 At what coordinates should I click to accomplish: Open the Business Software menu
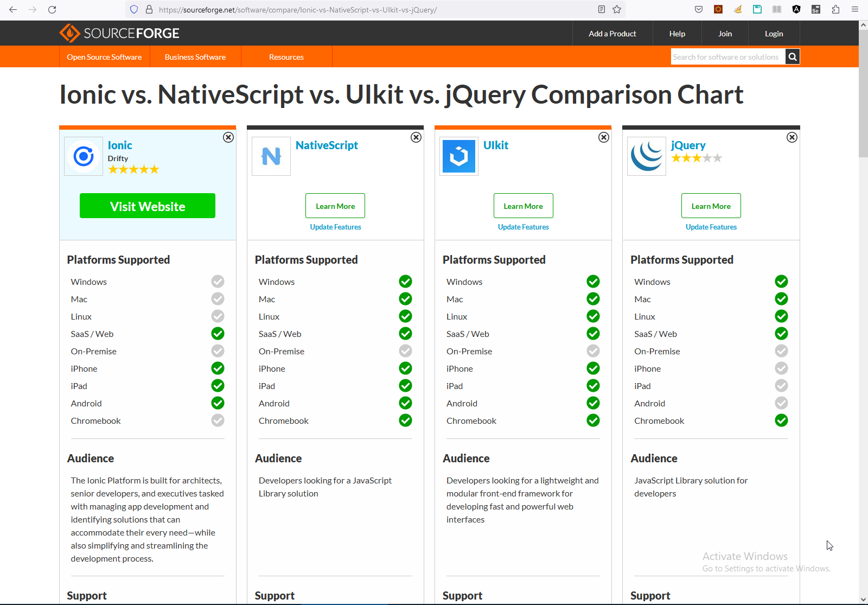pyautogui.click(x=195, y=57)
